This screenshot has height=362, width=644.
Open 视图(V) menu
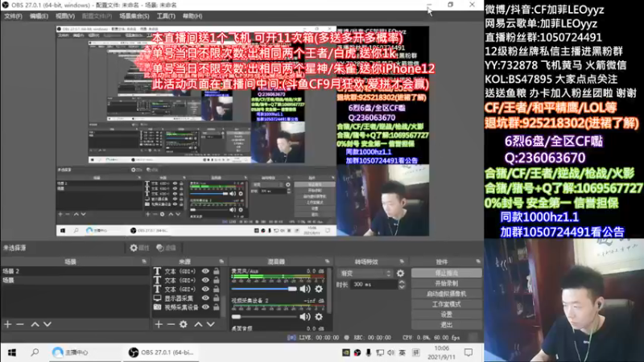pyautogui.click(x=65, y=16)
